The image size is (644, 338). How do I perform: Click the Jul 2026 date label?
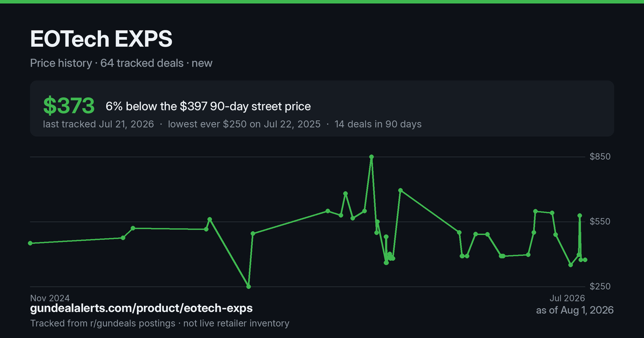(x=567, y=298)
